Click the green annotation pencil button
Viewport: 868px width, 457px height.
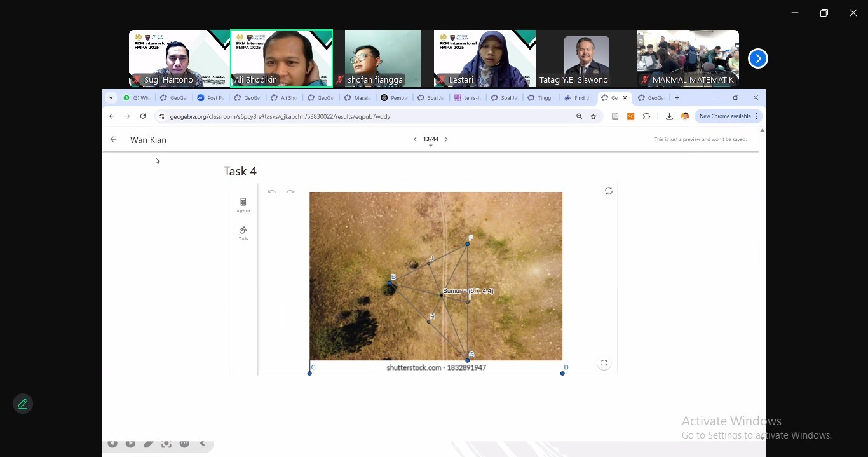pos(23,404)
